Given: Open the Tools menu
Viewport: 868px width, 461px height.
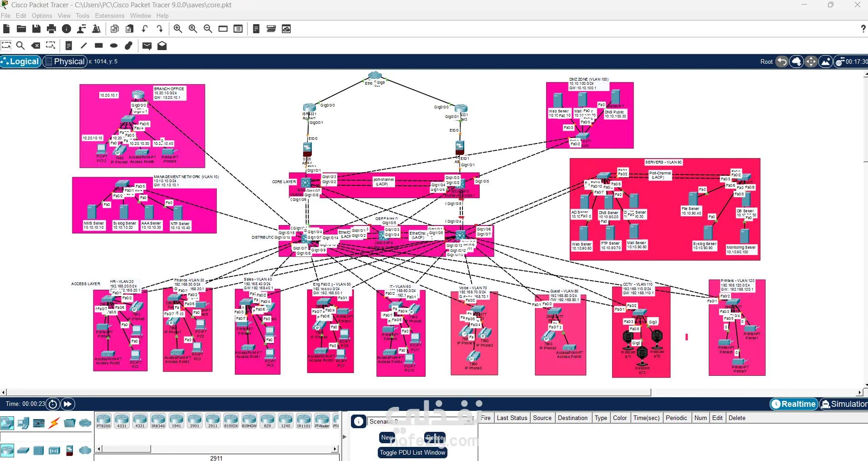Looking at the screenshot, I should 82,15.
